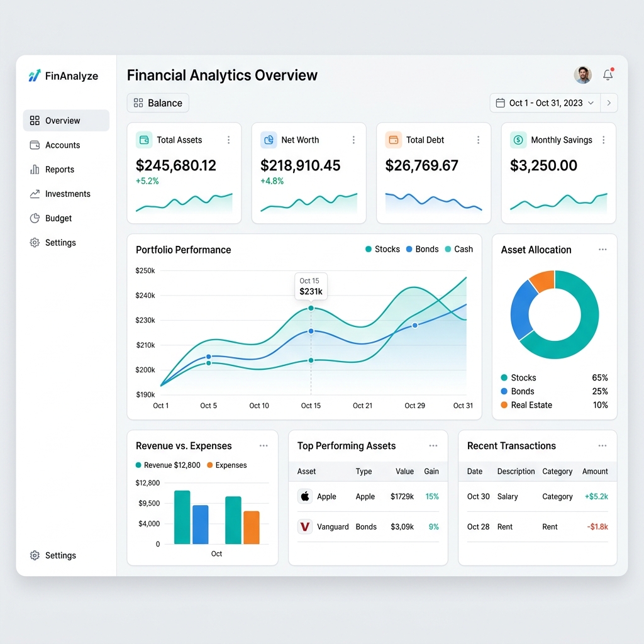Toggle Expenses legend item
The image size is (644, 644).
(x=226, y=465)
